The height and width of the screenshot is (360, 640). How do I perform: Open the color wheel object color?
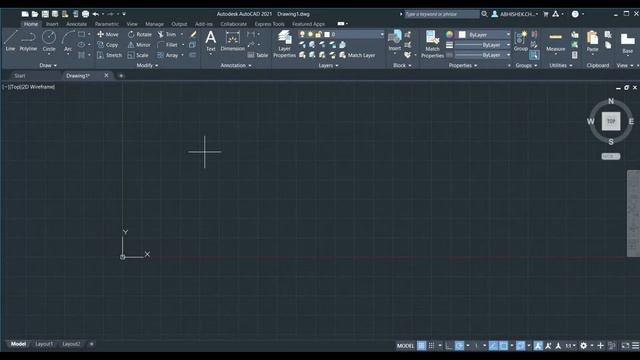[x=449, y=35]
